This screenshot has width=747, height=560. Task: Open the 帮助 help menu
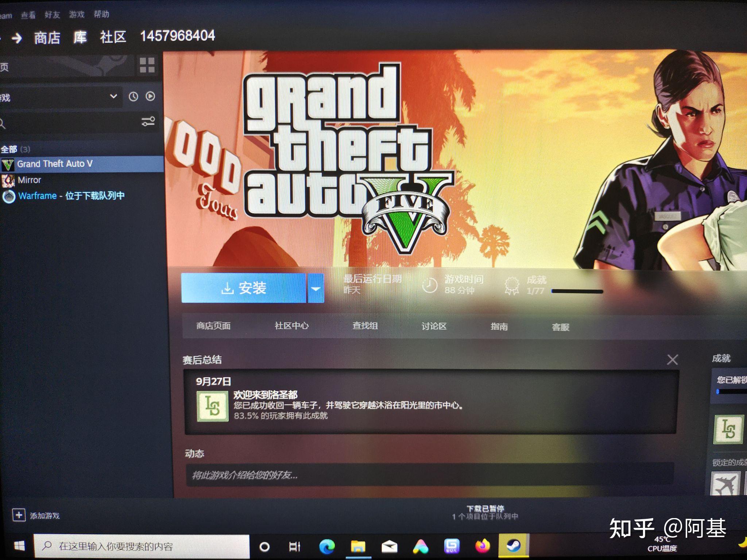pos(101,14)
